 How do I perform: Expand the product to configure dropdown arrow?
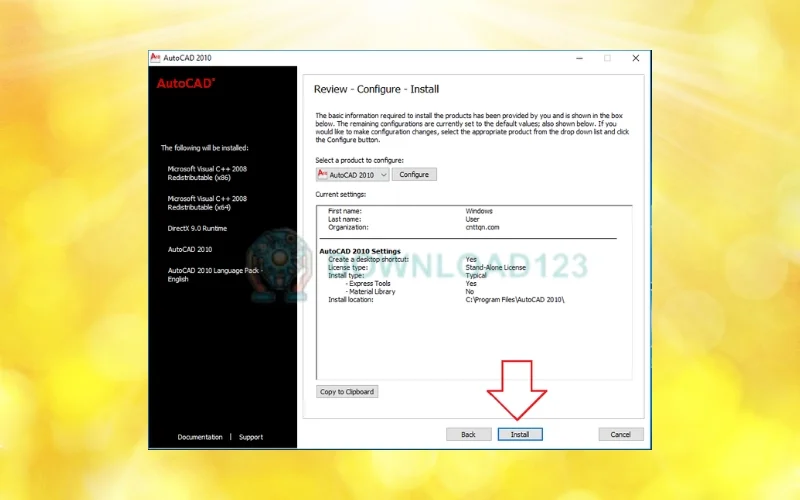(x=383, y=174)
